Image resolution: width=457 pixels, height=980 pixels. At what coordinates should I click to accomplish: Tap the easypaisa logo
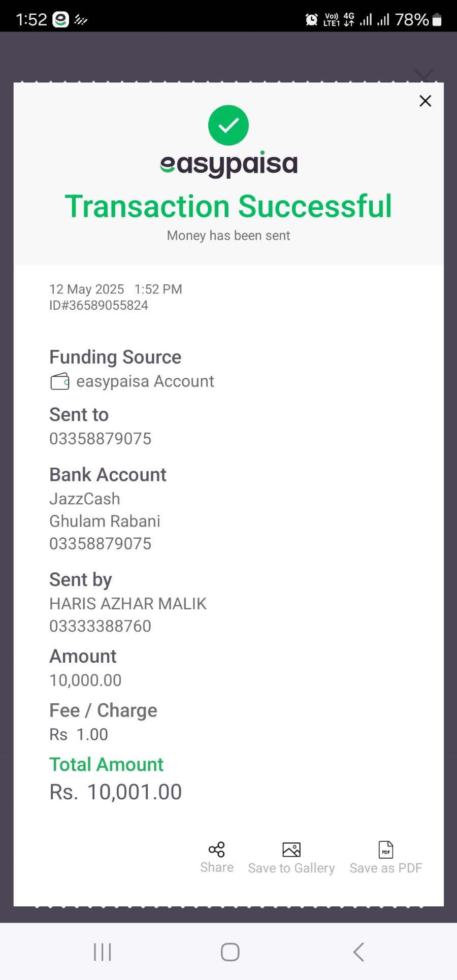click(228, 164)
